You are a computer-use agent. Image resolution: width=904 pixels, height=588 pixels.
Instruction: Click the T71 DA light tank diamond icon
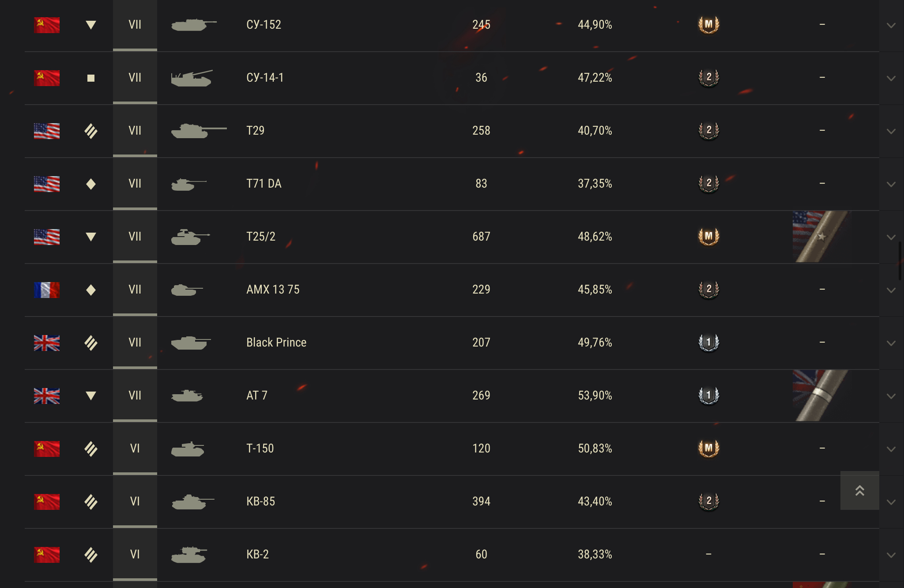(91, 184)
